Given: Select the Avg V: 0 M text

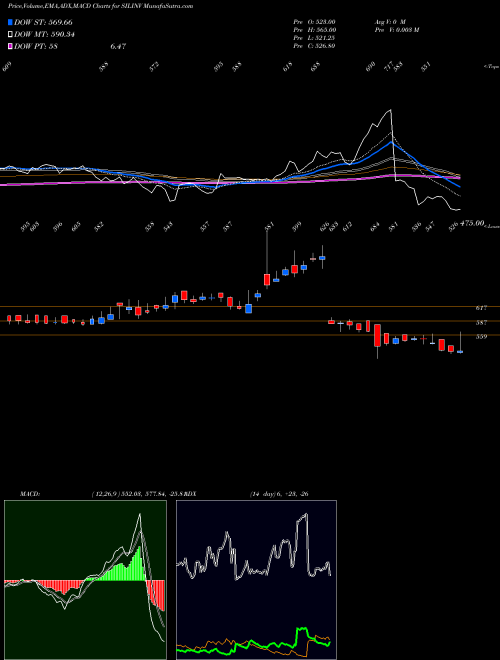Looking at the screenshot, I should [389, 22].
